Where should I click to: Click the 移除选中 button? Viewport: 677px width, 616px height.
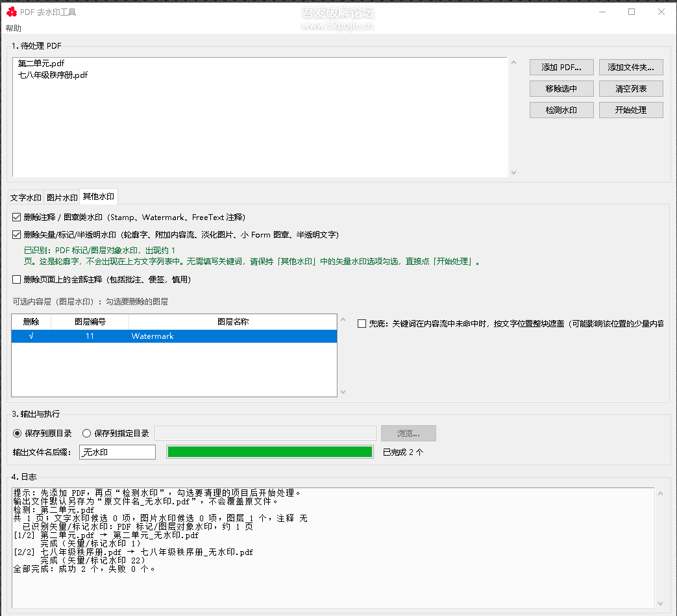pyautogui.click(x=561, y=88)
